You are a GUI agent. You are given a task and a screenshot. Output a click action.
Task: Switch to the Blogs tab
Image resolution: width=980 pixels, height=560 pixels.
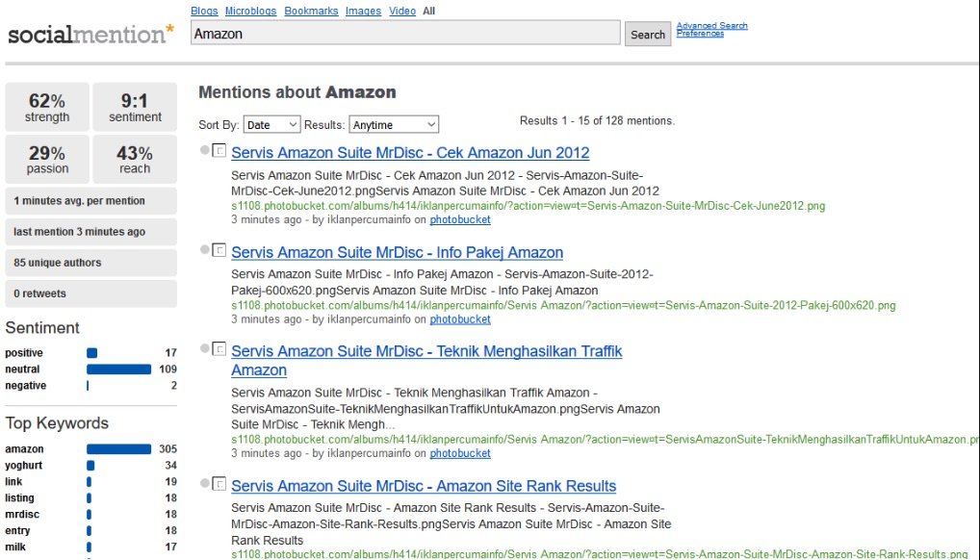tap(204, 12)
